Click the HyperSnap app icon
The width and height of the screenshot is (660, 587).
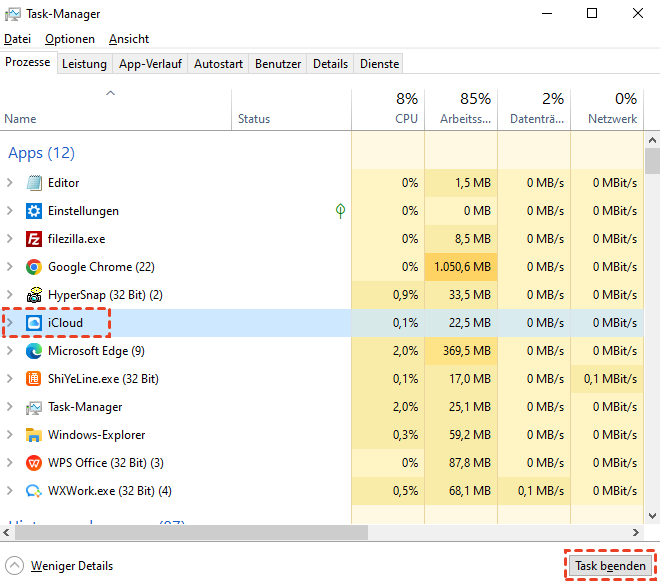click(34, 295)
